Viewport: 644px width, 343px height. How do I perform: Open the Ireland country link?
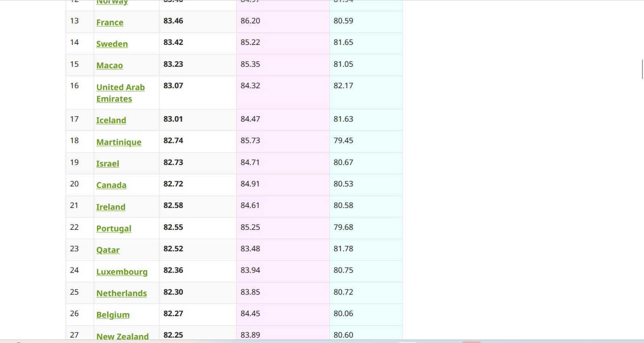point(111,207)
